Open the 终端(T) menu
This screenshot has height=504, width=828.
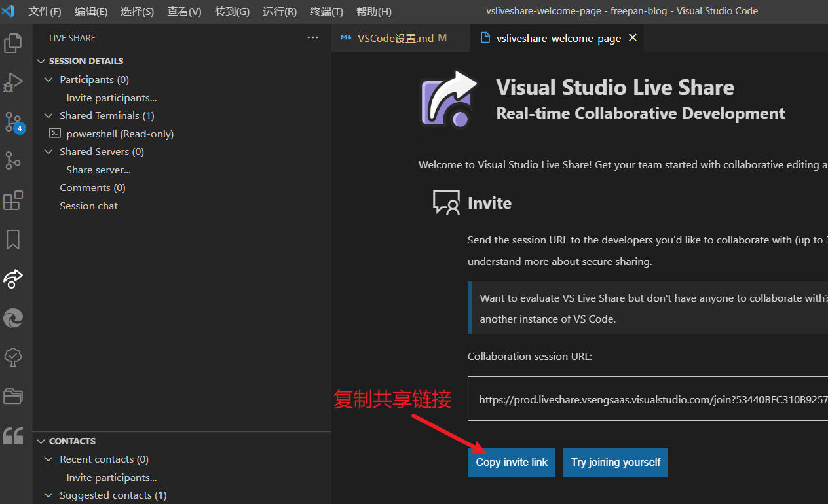pos(326,11)
